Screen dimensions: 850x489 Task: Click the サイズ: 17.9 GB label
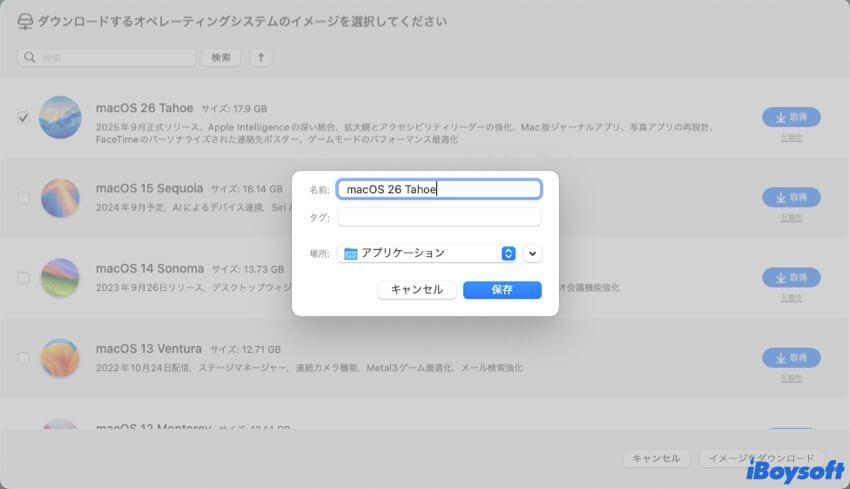(x=234, y=108)
